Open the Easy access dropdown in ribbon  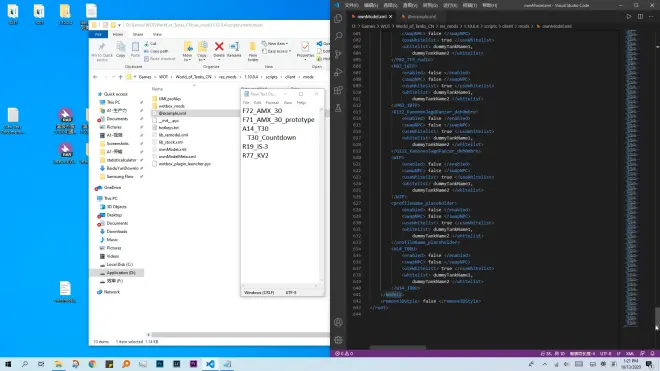point(276,51)
